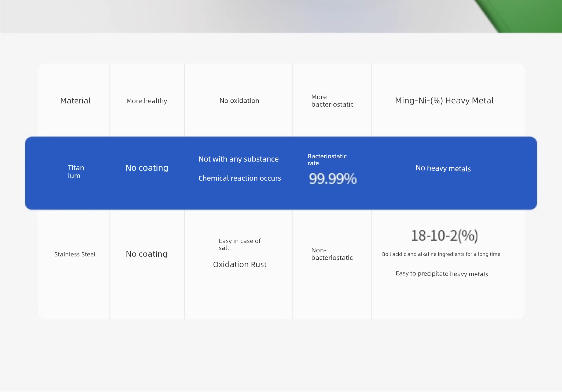This screenshot has width=562, height=392.
Task: Click Chemical reaction occurs text
Action: point(240,178)
